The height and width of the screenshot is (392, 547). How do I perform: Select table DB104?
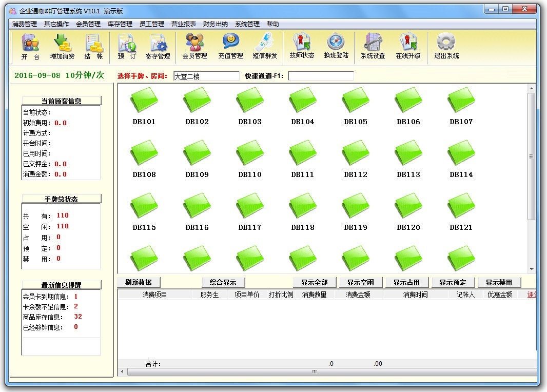pyautogui.click(x=302, y=106)
